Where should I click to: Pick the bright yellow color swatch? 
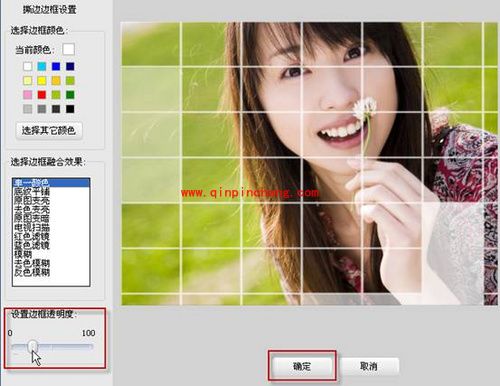[42, 80]
